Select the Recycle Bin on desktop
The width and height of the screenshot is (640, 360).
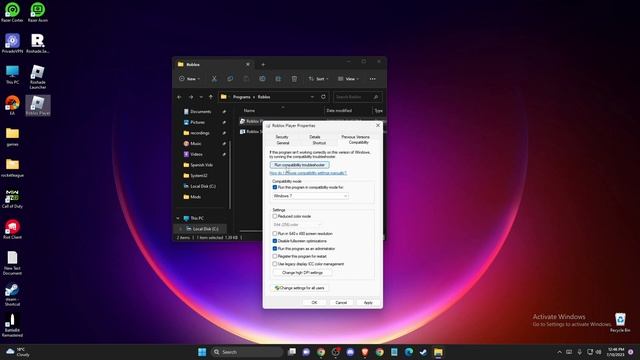620,322
